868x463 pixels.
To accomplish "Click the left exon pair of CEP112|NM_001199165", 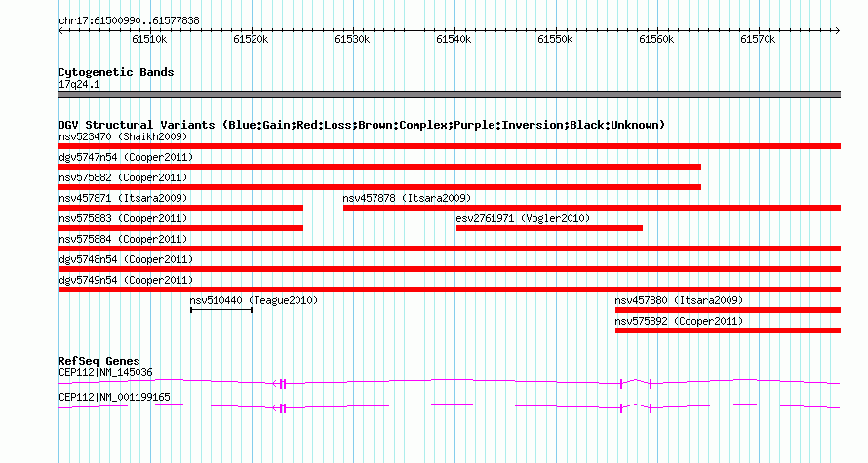I will (x=282, y=408).
